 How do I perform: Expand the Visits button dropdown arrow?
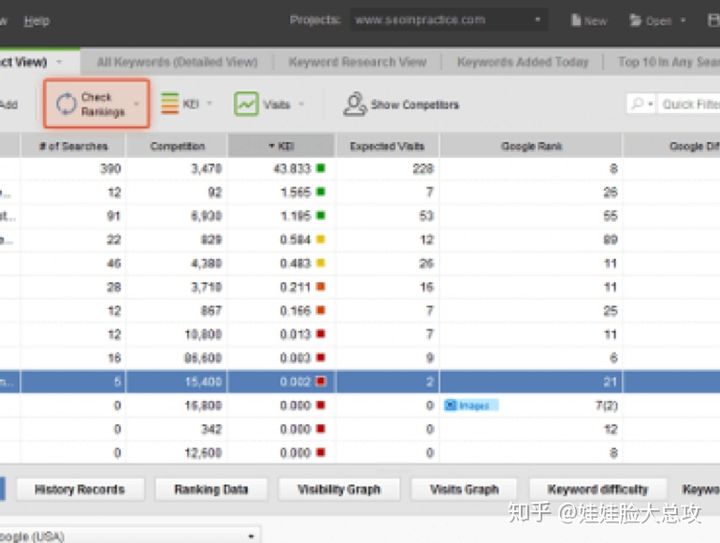click(302, 104)
